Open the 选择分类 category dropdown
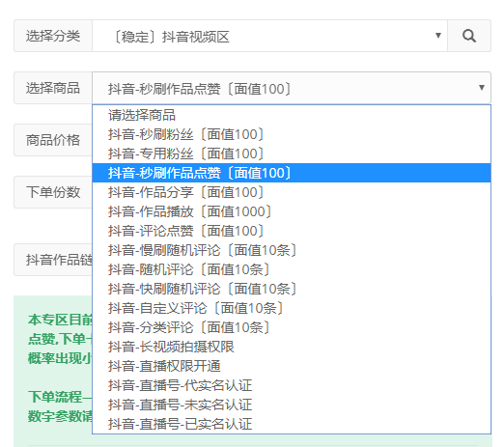504x447 pixels. point(269,36)
